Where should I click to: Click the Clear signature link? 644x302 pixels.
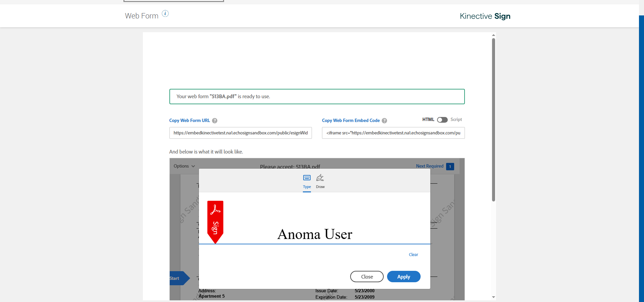414,255
